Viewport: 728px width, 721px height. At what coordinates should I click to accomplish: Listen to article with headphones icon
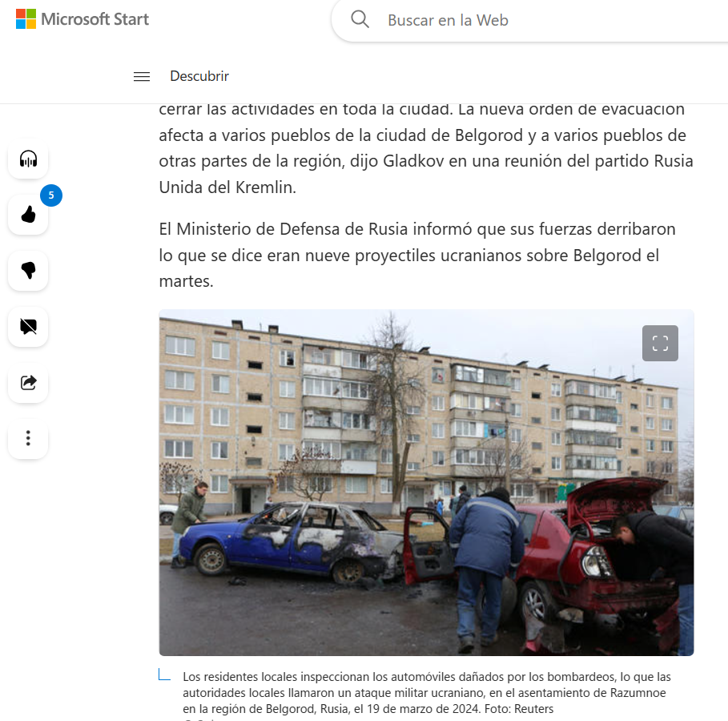point(28,159)
